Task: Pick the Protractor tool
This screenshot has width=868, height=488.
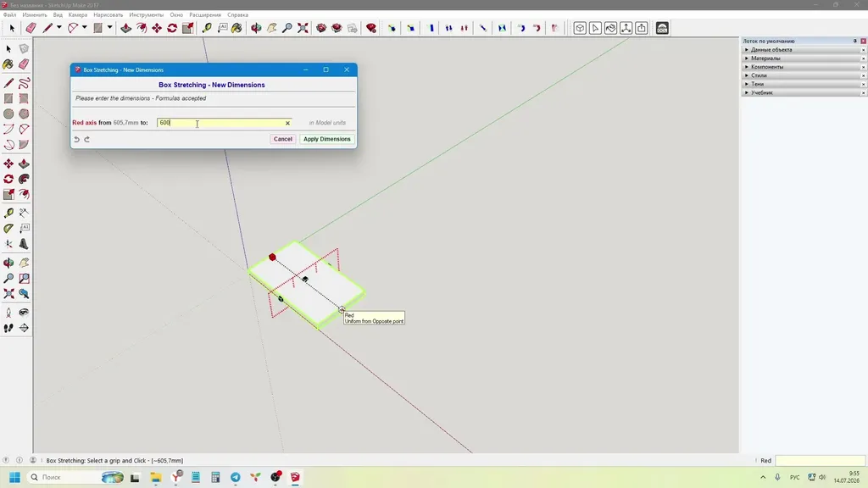Action: 8,228
